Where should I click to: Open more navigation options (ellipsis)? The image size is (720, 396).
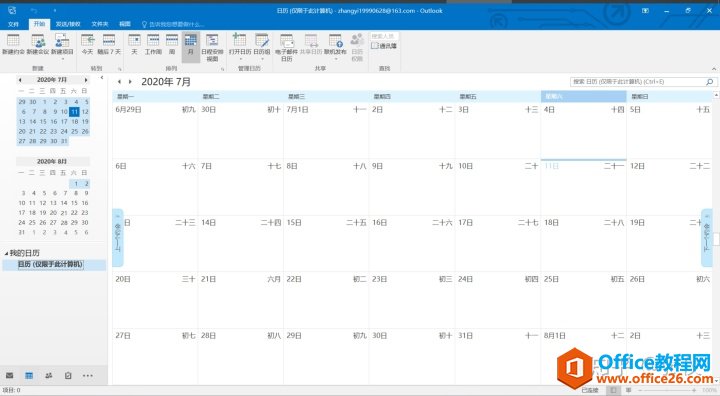88,375
